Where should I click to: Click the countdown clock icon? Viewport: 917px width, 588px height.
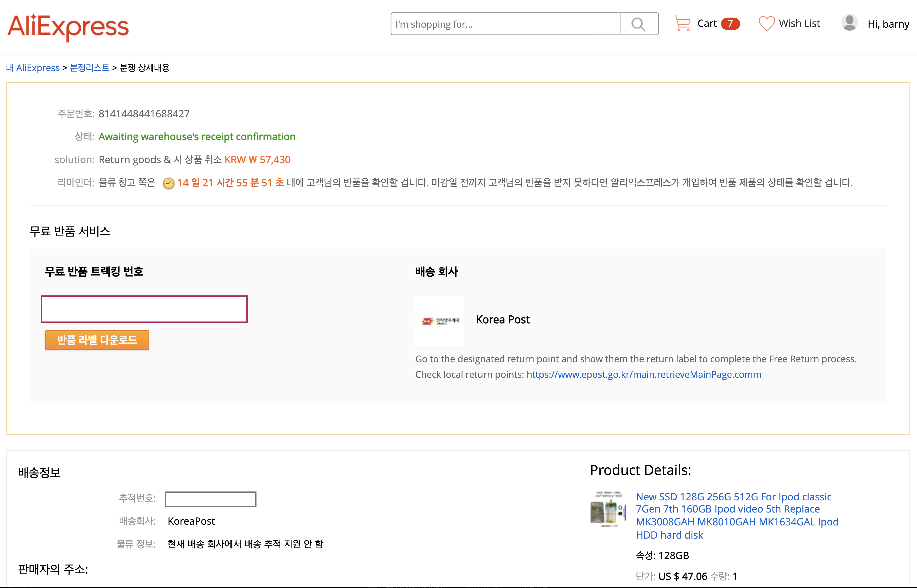[169, 183]
